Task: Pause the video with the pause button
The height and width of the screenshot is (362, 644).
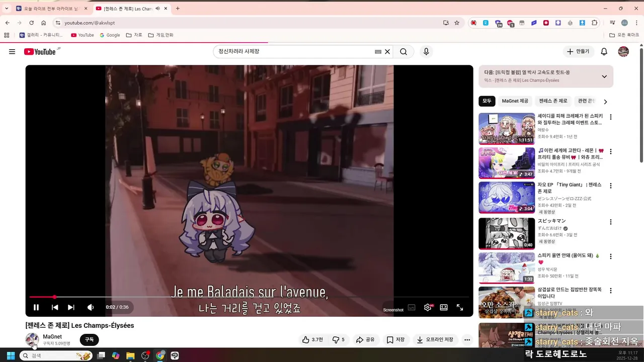Action: tap(36, 307)
